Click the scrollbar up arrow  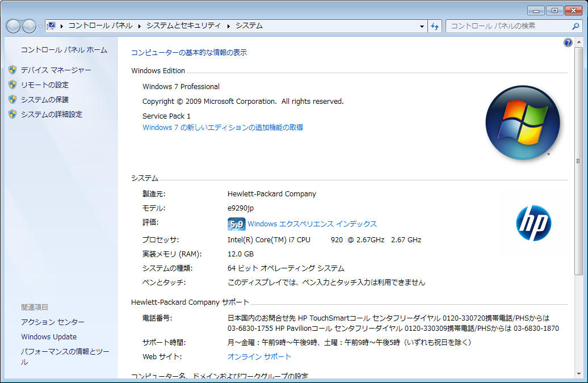(x=578, y=42)
